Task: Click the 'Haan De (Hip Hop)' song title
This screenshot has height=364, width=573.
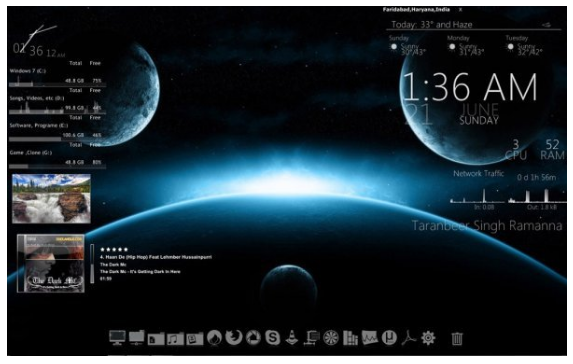Action: [156, 257]
